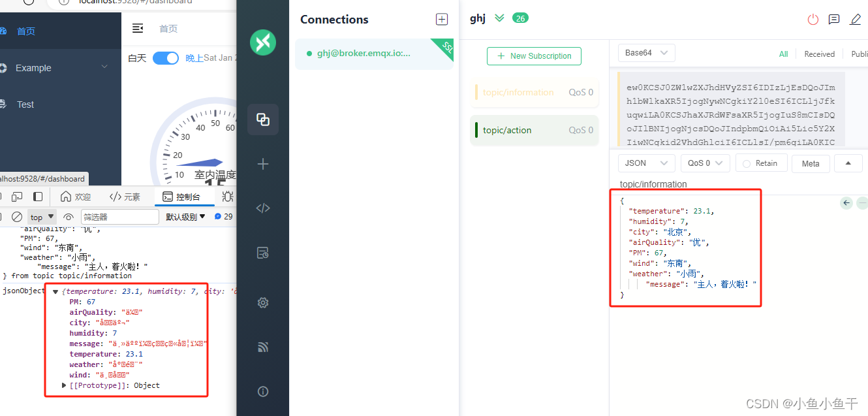The image size is (868, 416).
Task: Open the bug debugger icon in DevTools tabs
Action: [x=228, y=197]
